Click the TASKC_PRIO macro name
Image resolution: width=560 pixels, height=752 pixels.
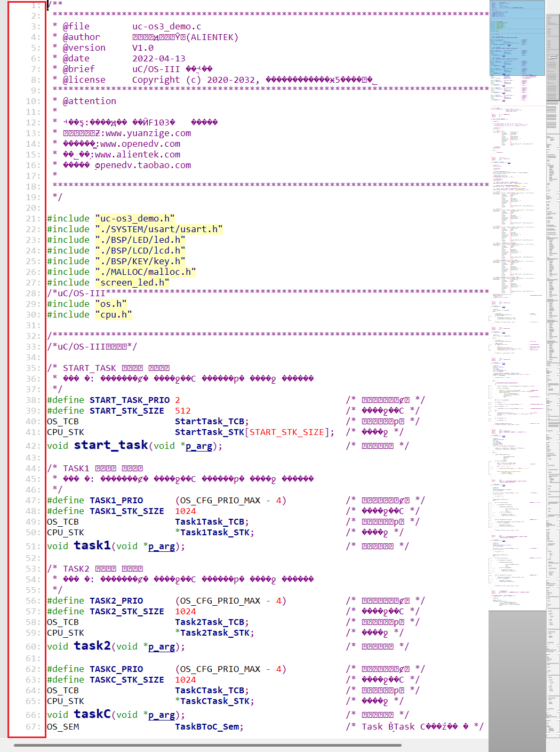[x=116, y=669]
